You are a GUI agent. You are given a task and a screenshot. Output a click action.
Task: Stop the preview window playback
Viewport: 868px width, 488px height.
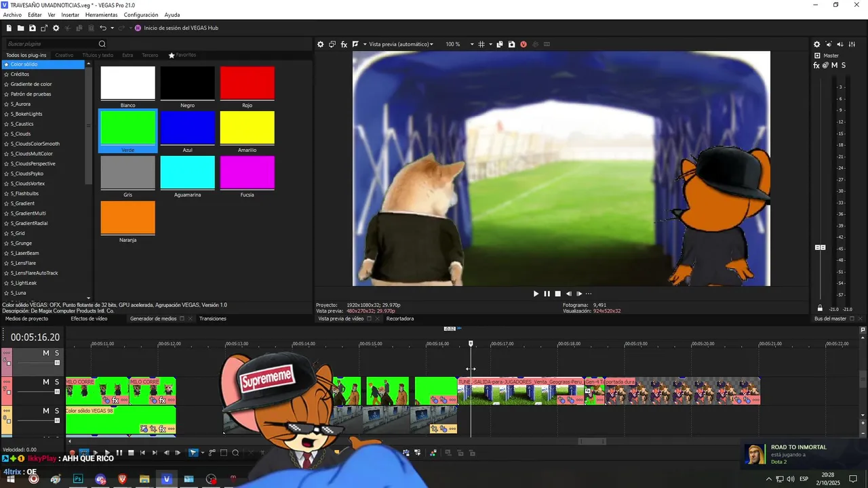pyautogui.click(x=557, y=293)
